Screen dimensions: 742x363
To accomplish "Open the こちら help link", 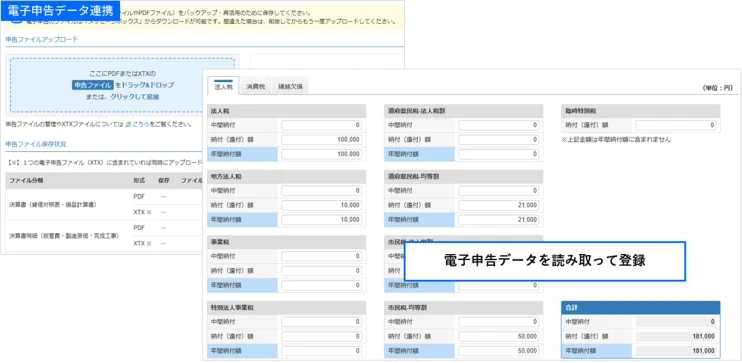I will (140, 124).
